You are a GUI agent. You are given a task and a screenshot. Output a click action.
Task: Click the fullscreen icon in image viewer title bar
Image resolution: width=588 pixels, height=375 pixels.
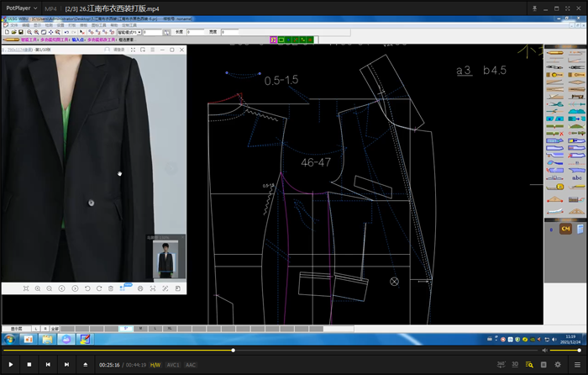point(133,50)
